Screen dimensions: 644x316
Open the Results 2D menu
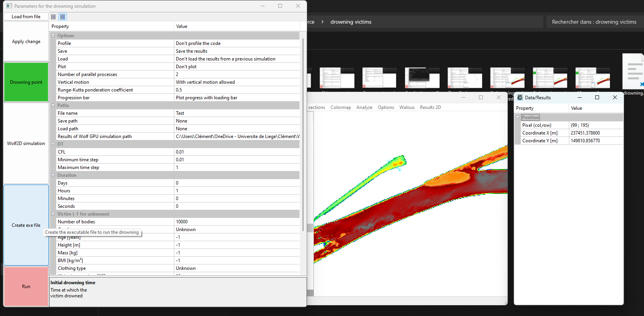(x=430, y=107)
